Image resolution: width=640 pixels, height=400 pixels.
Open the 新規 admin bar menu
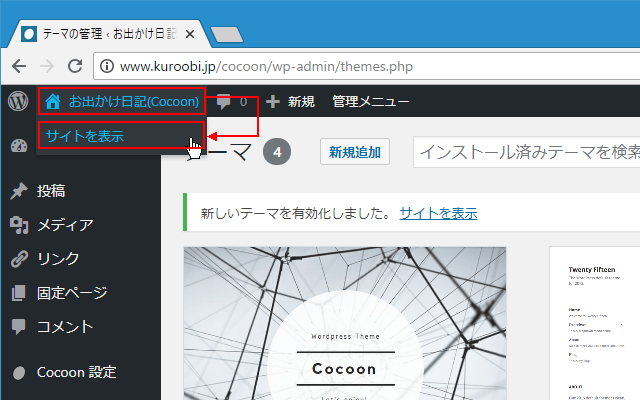[x=301, y=101]
